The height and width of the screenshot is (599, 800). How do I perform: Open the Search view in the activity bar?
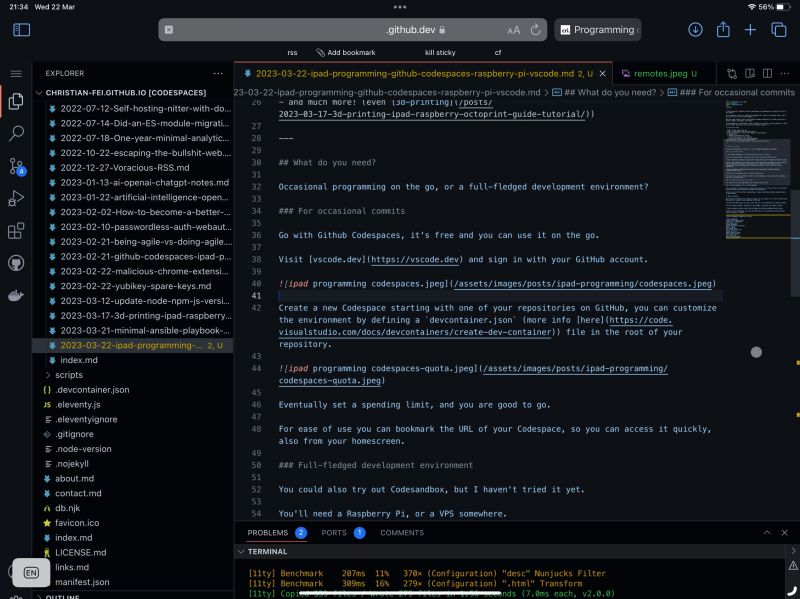tap(16, 133)
